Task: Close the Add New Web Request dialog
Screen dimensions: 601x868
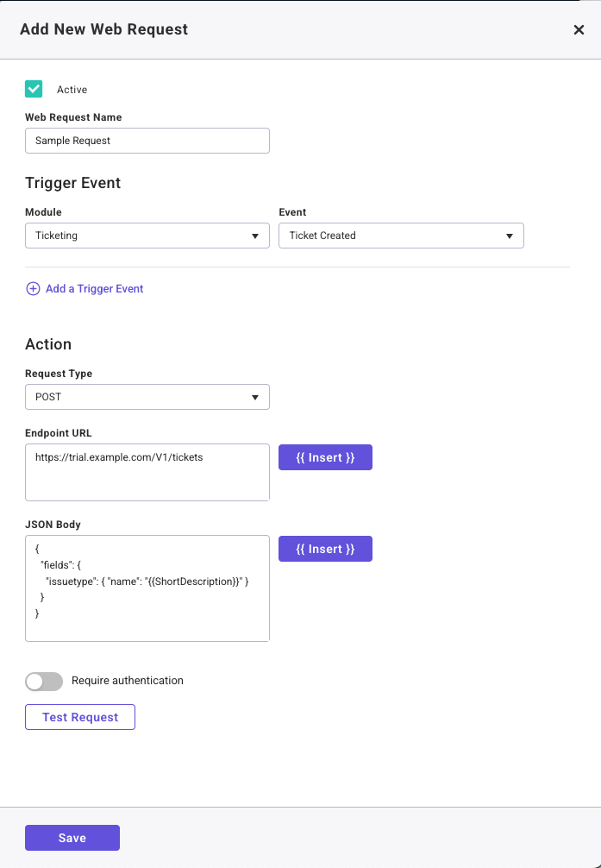Action: [x=579, y=30]
